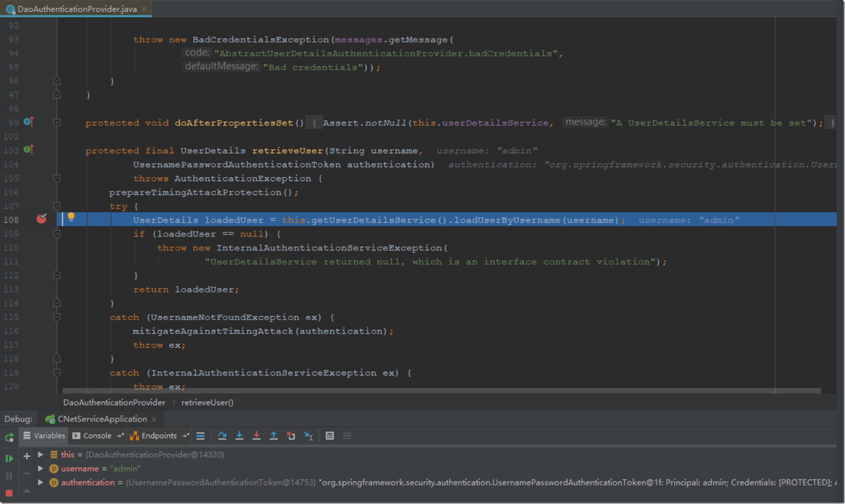Image resolution: width=845 pixels, height=504 pixels.
Task: Step Out of current method
Action: coord(274,436)
